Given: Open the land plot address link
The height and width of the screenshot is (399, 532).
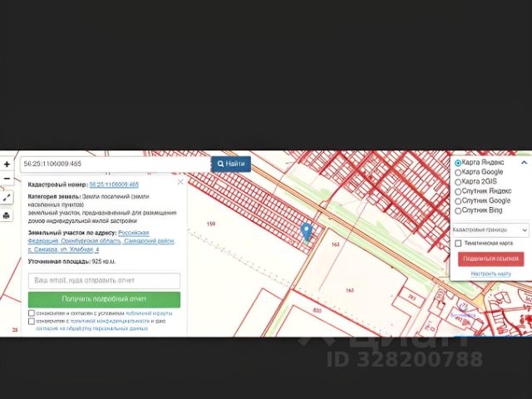Looking at the screenshot, I should tap(101, 241).
